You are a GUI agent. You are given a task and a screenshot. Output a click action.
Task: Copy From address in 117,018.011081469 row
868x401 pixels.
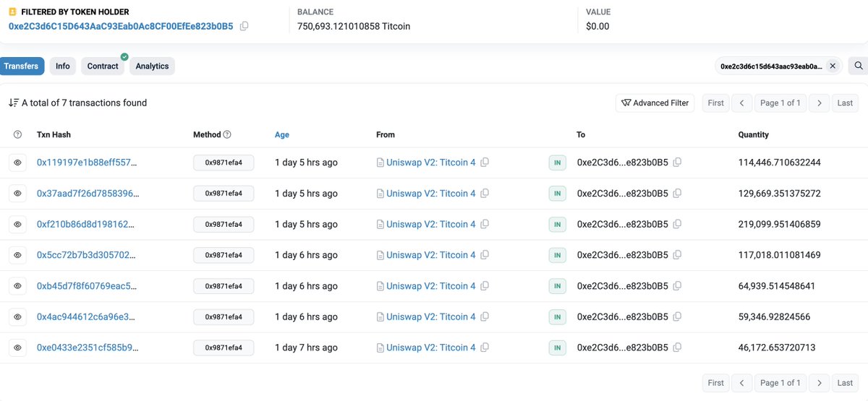(485, 255)
